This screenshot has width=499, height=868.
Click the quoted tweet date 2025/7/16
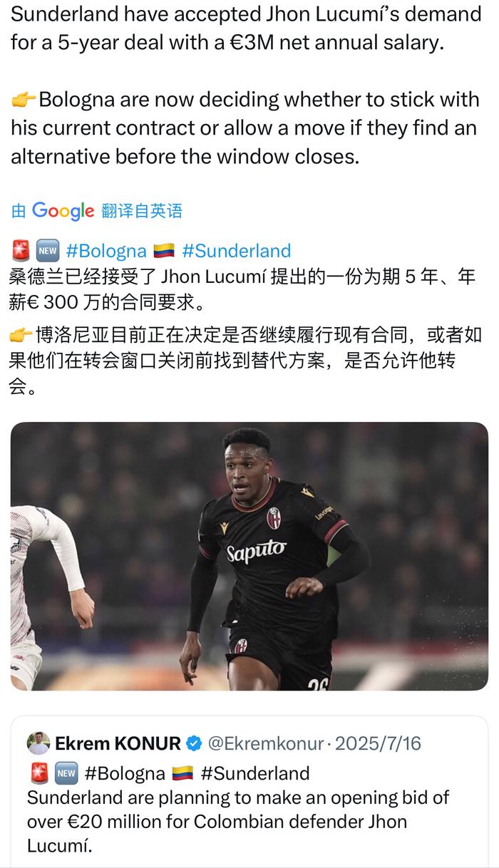[x=379, y=744]
